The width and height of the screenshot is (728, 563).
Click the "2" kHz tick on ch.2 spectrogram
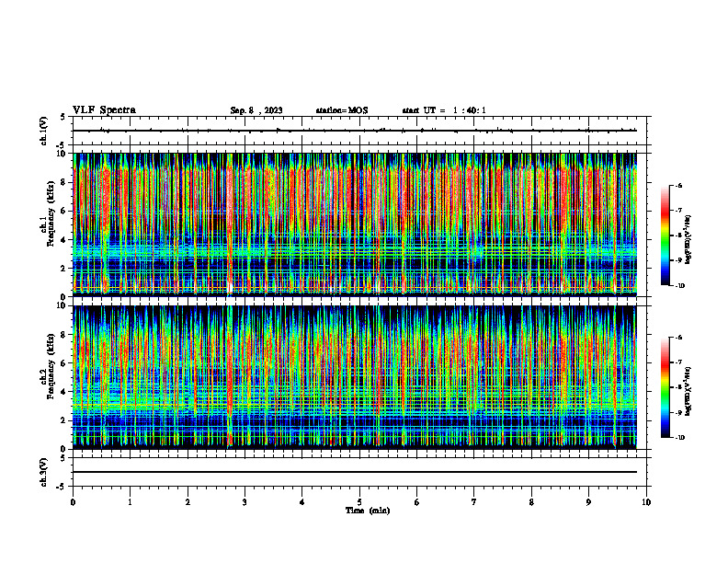pos(63,420)
